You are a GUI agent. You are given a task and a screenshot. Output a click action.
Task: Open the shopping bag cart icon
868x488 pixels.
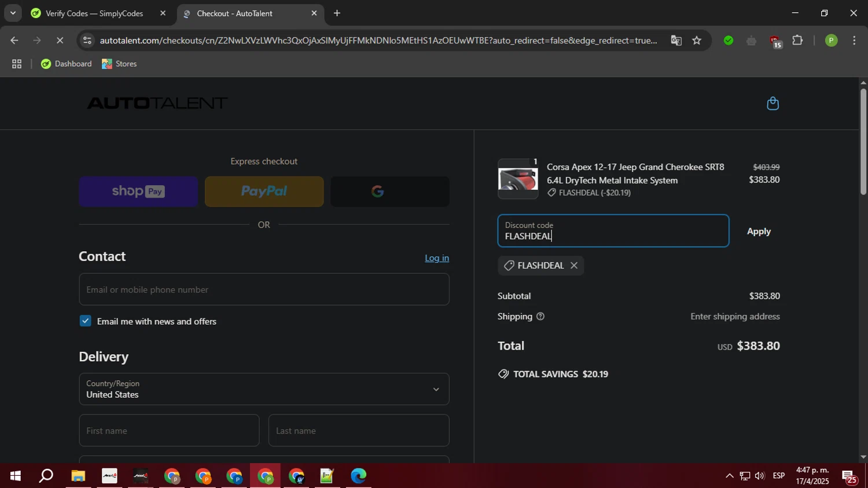773,104
